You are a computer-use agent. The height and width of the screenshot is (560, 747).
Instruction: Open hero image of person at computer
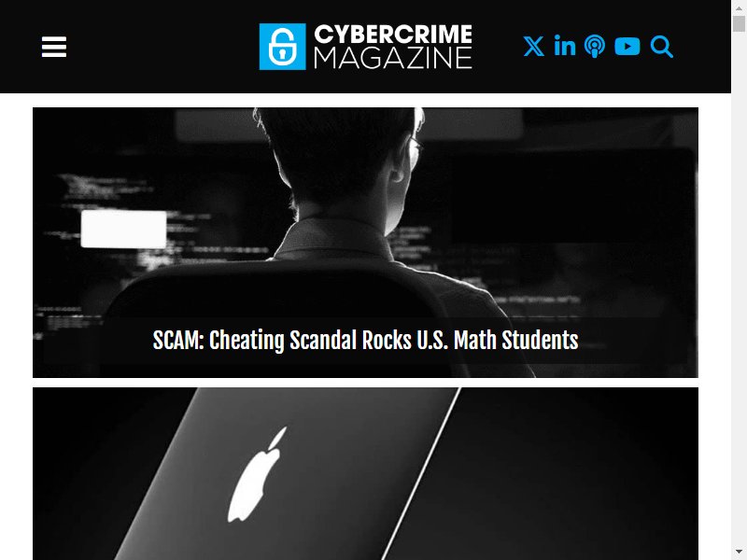(365, 243)
